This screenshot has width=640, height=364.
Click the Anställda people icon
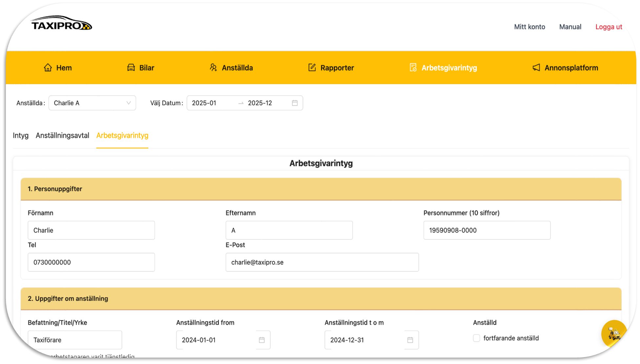coord(213,68)
